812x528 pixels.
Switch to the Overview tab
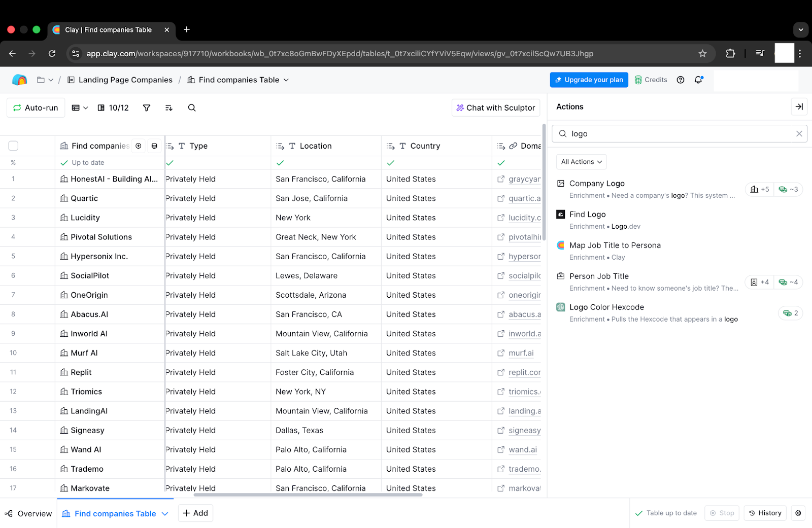point(28,513)
